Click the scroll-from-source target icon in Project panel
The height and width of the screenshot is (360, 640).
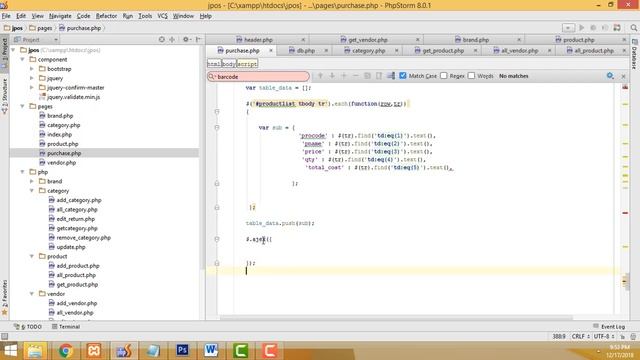[162, 40]
